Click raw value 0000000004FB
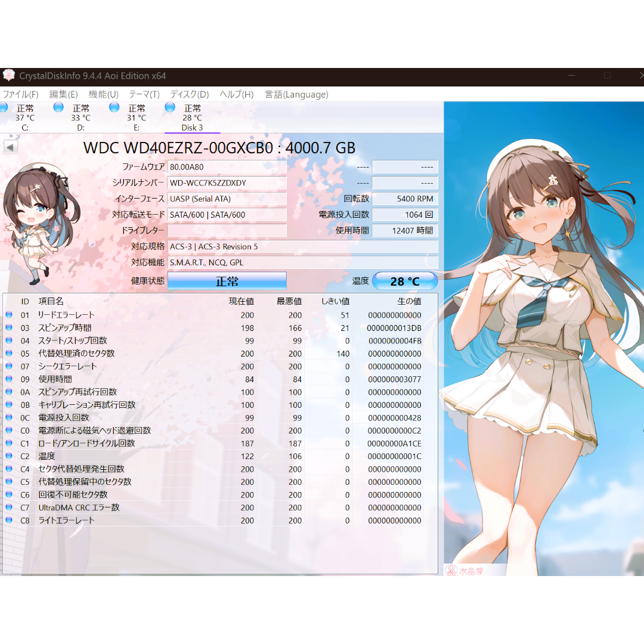This screenshot has width=644, height=644. point(395,341)
